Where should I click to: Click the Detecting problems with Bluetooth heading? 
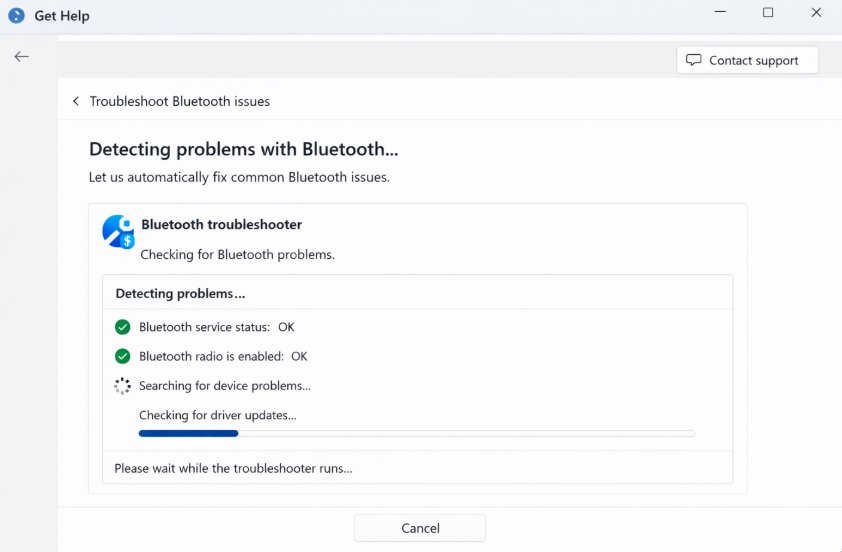click(244, 149)
